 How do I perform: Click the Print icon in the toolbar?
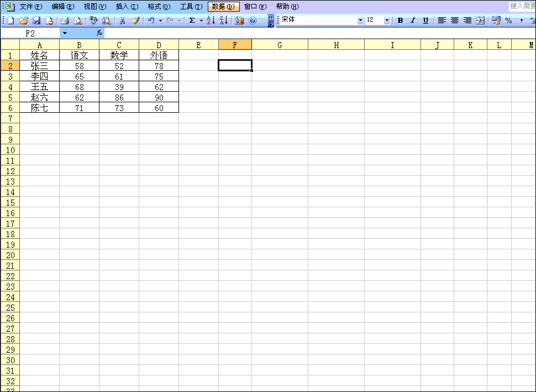[x=65, y=20]
